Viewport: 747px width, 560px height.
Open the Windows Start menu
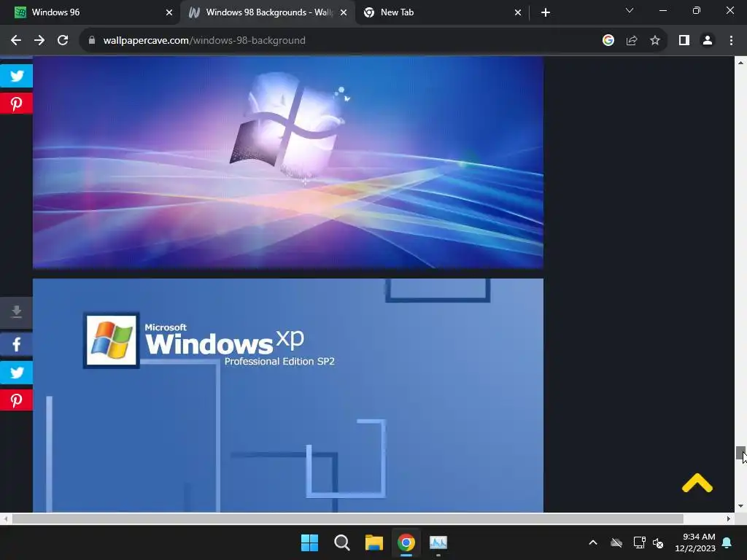pyautogui.click(x=309, y=542)
